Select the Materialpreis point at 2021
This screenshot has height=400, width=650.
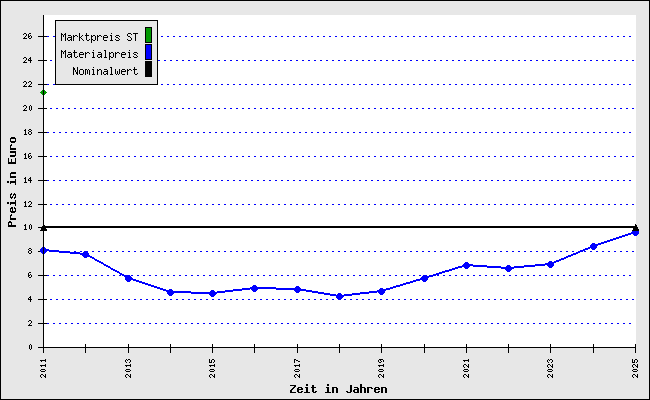pos(466,265)
